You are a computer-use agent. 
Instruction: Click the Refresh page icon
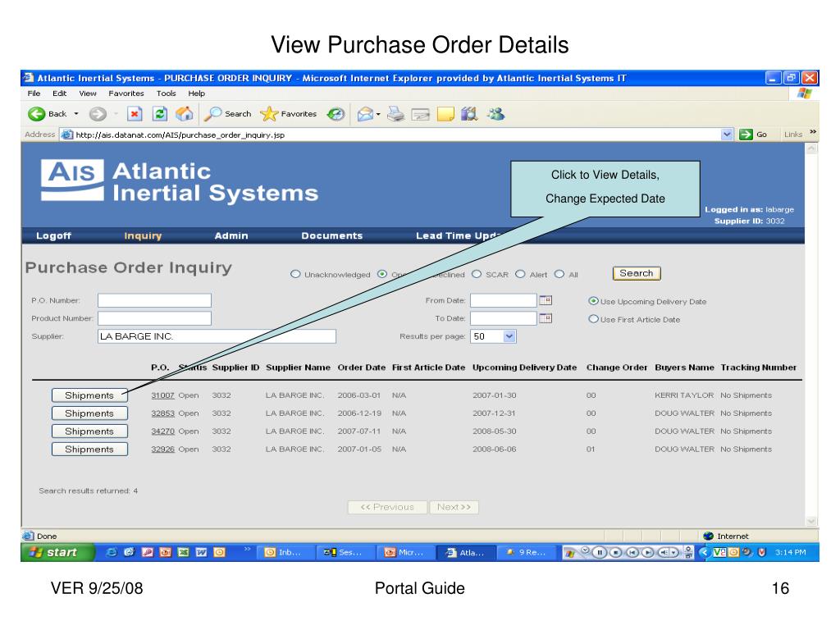click(160, 113)
